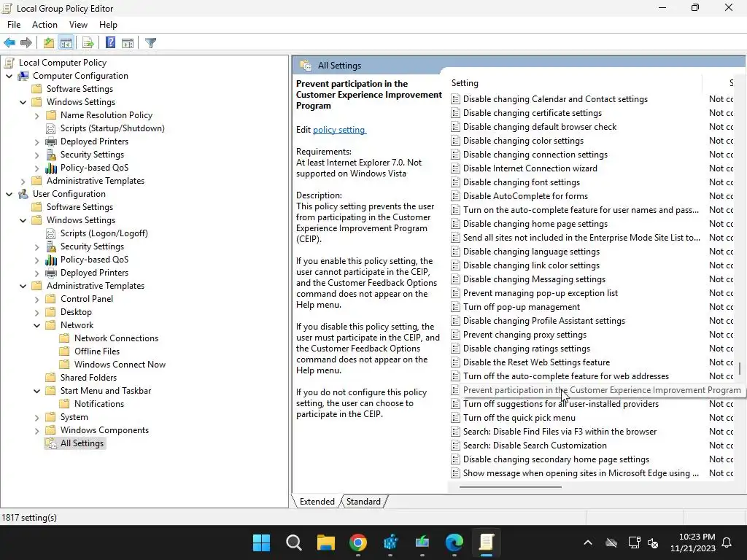Image resolution: width=747 pixels, height=560 pixels.
Task: Click the horizontal scrollbar in settings list
Action: point(510,486)
